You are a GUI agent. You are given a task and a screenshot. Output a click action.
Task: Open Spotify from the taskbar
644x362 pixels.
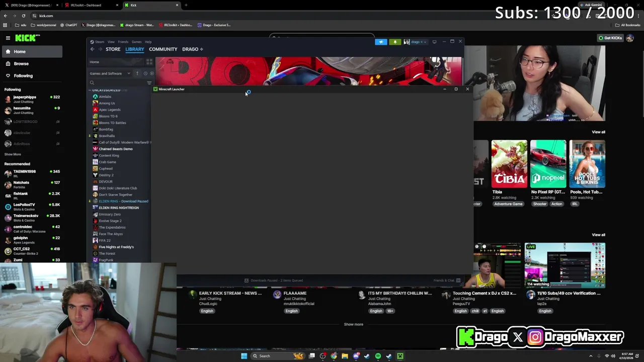(378, 356)
